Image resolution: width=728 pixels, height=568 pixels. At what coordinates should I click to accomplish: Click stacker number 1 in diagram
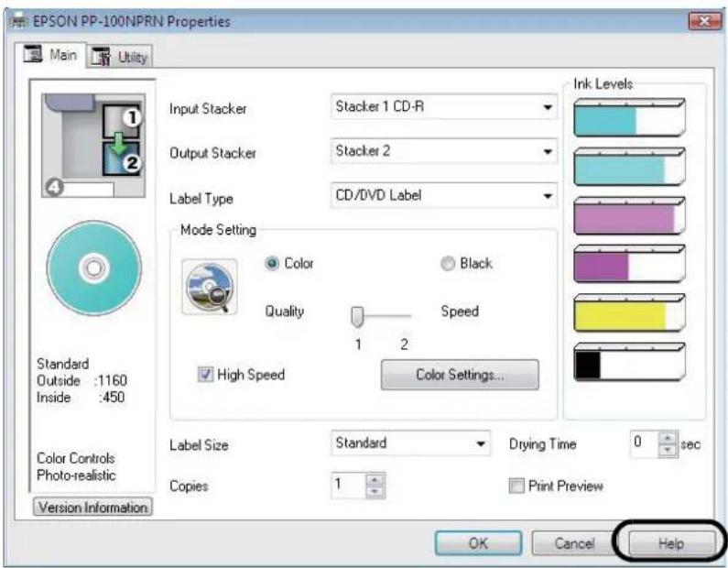point(132,117)
